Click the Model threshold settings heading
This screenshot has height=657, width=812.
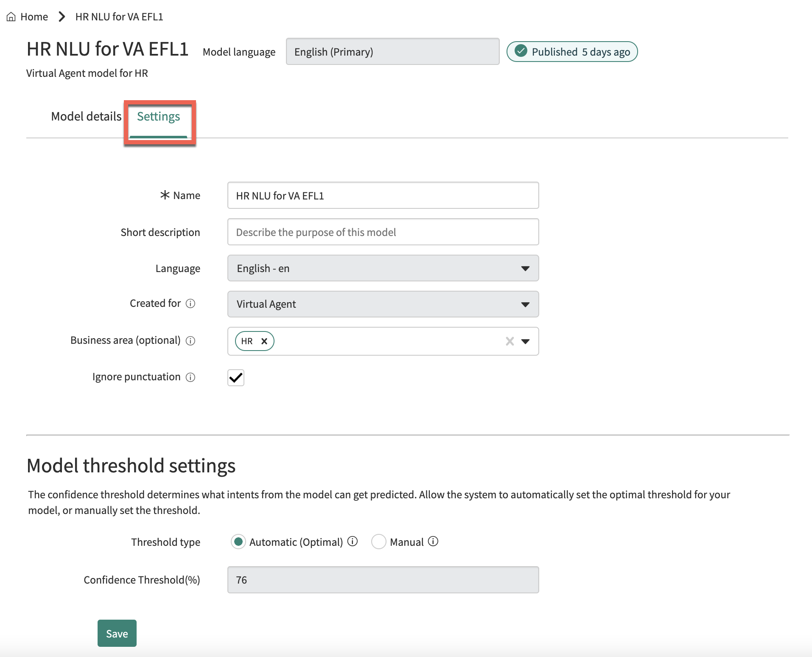pos(131,466)
